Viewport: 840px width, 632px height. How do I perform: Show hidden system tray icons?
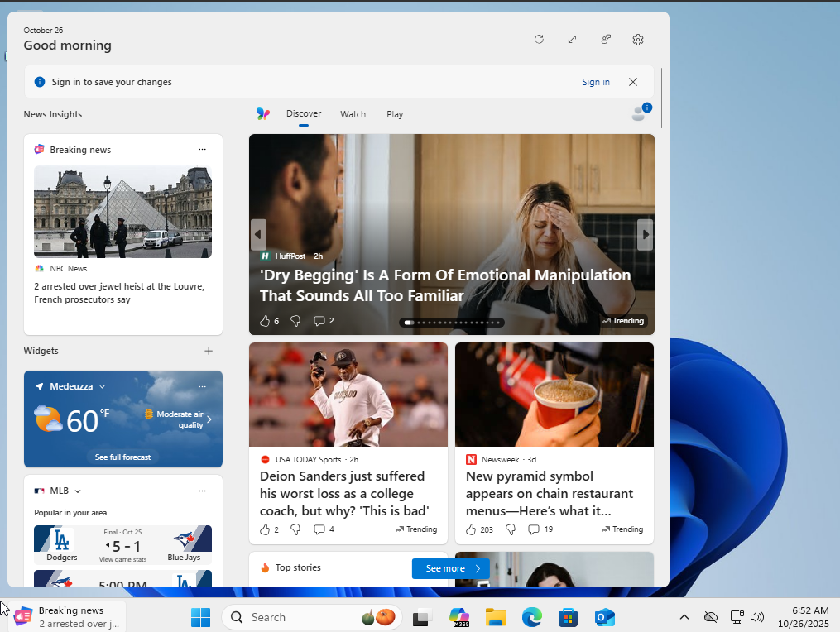pyautogui.click(x=684, y=617)
